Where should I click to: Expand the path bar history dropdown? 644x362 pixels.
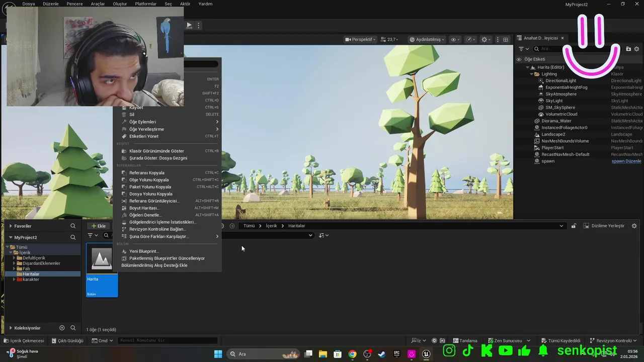[561, 226]
